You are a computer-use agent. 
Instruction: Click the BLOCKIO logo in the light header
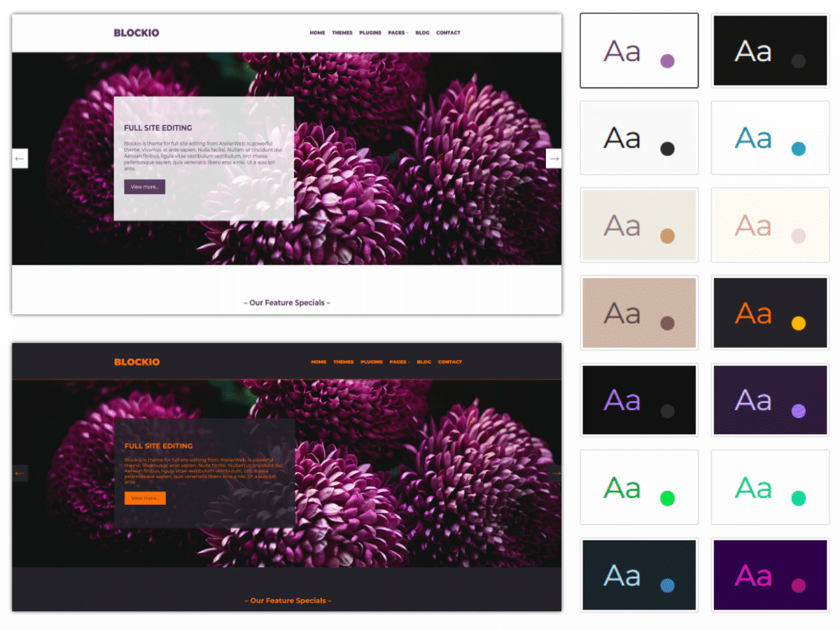(x=136, y=32)
